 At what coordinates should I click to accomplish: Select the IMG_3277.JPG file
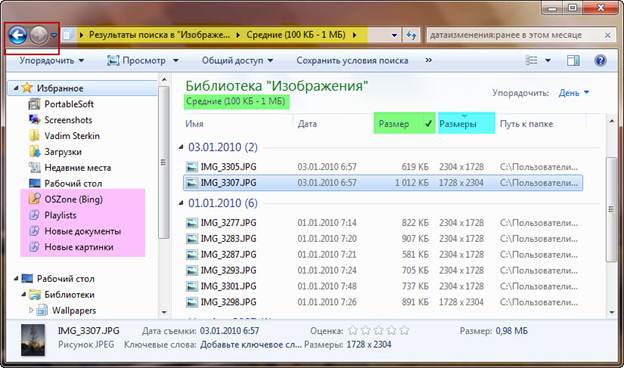tap(228, 223)
